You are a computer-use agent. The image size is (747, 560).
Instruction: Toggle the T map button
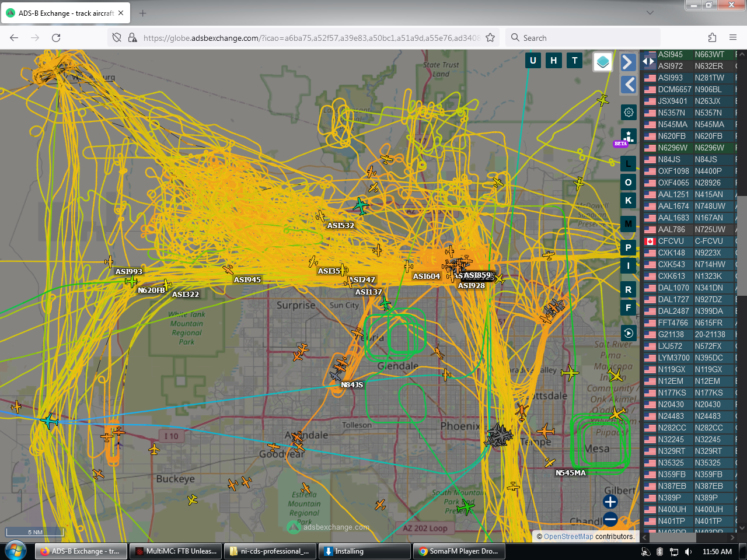point(575,60)
